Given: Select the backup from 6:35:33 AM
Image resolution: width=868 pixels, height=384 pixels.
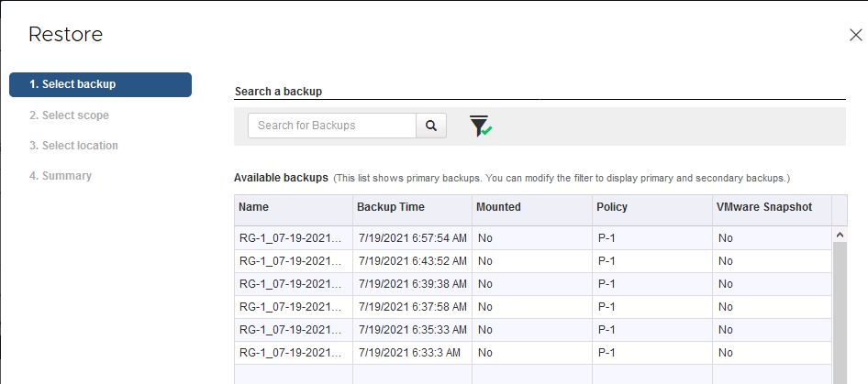Looking at the screenshot, I should point(413,329).
